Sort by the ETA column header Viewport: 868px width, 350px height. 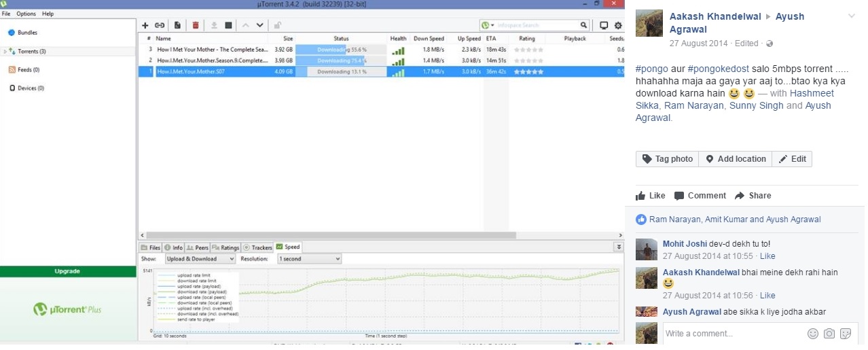point(491,39)
